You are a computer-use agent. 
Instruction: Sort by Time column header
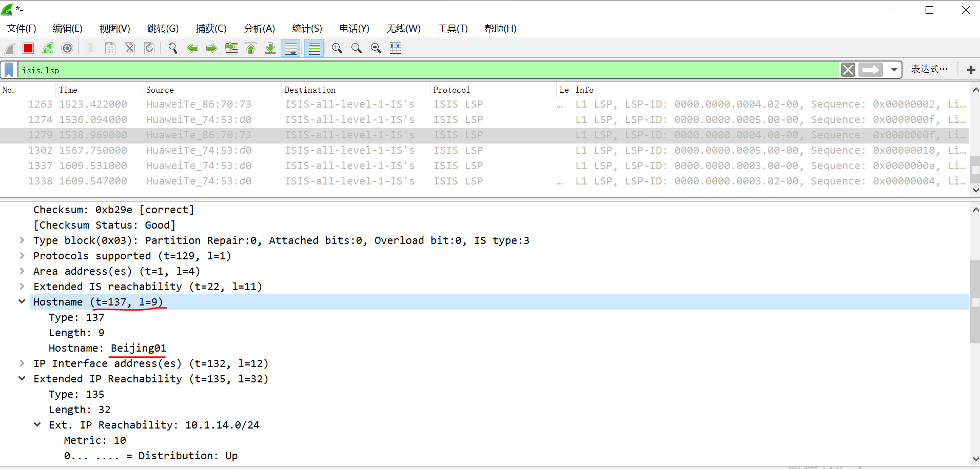click(x=100, y=90)
